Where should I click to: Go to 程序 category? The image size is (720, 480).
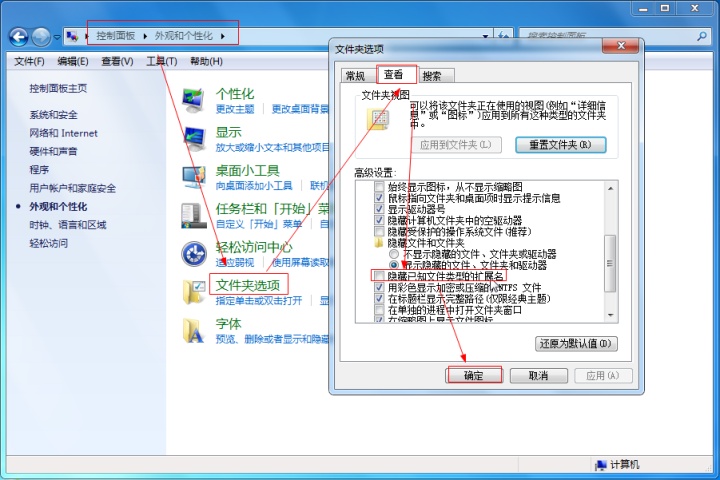(39, 169)
